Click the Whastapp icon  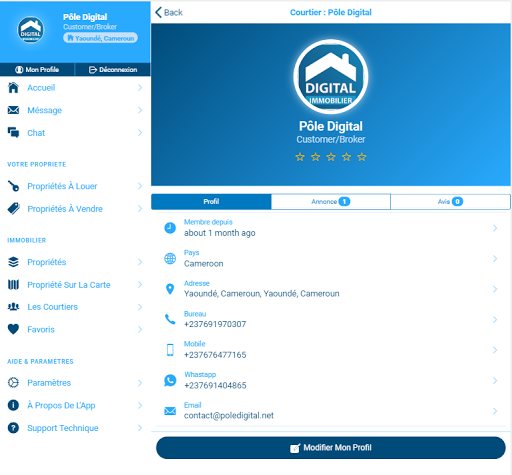pyautogui.click(x=170, y=380)
